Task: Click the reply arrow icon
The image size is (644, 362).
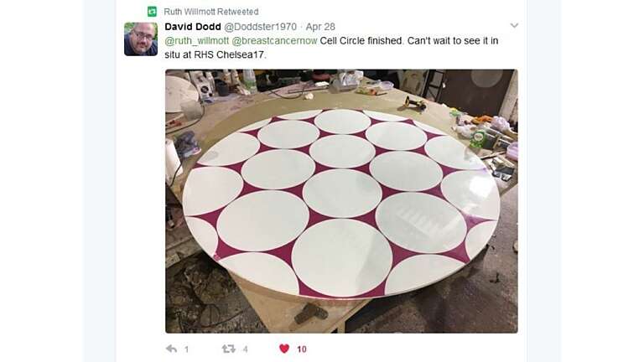Action: coord(171,349)
